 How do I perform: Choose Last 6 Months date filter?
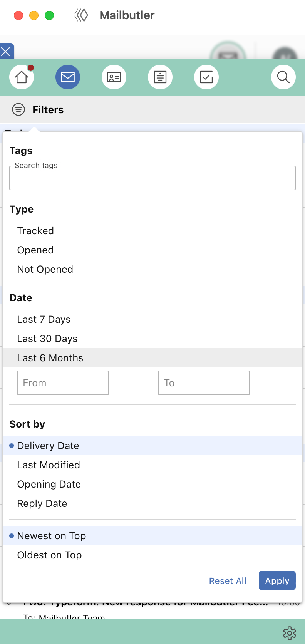coord(152,358)
